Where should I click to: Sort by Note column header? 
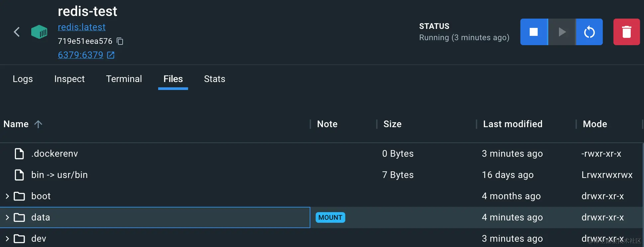(x=327, y=124)
